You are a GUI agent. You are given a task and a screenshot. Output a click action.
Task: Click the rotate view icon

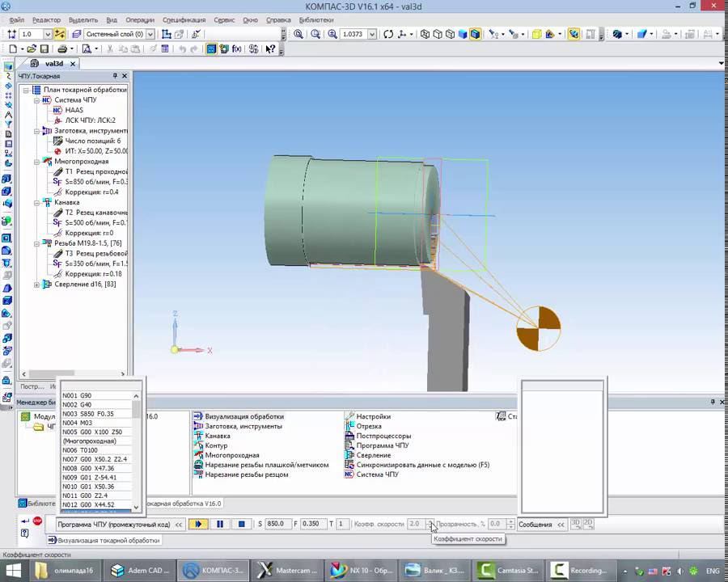click(388, 34)
